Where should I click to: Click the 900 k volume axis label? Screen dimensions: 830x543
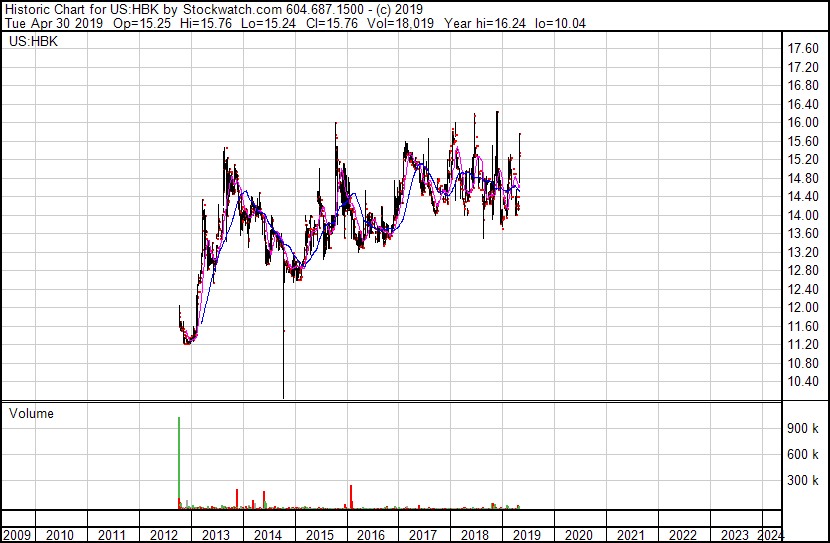coord(803,429)
